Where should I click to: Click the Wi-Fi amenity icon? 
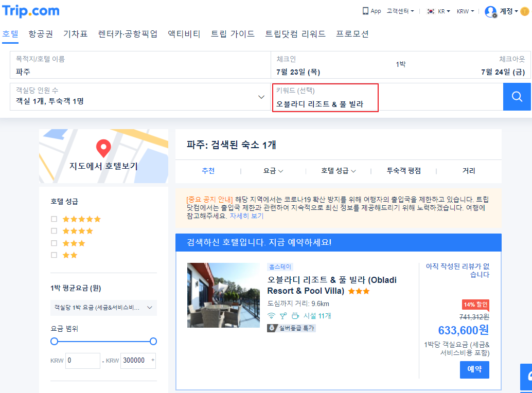(271, 316)
